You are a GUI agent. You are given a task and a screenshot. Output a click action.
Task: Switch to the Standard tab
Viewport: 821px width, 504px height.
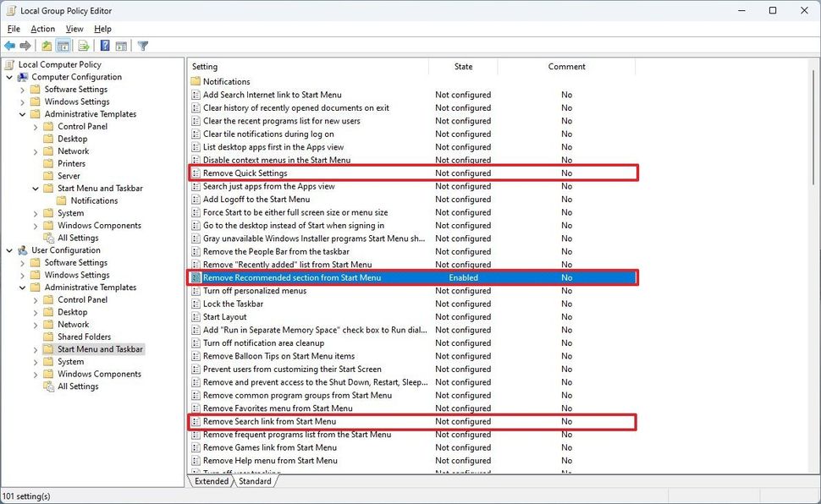[x=255, y=480]
